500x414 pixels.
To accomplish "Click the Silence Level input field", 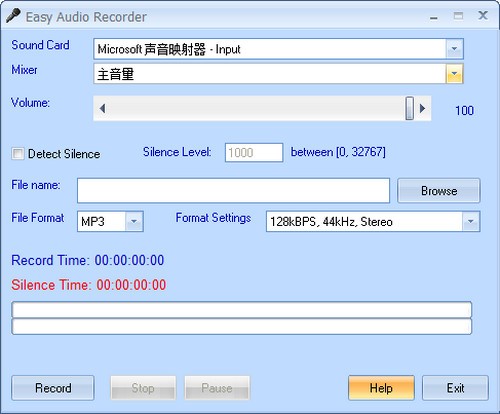I will tap(254, 153).
